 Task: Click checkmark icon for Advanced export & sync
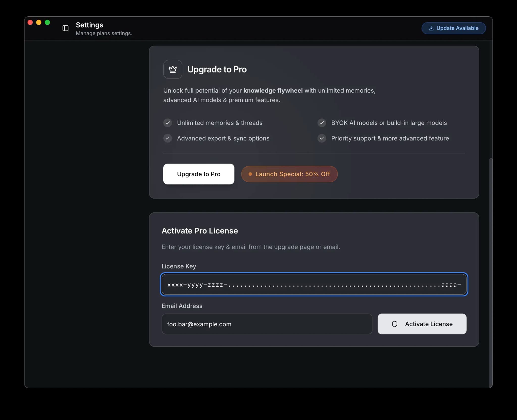pos(168,138)
